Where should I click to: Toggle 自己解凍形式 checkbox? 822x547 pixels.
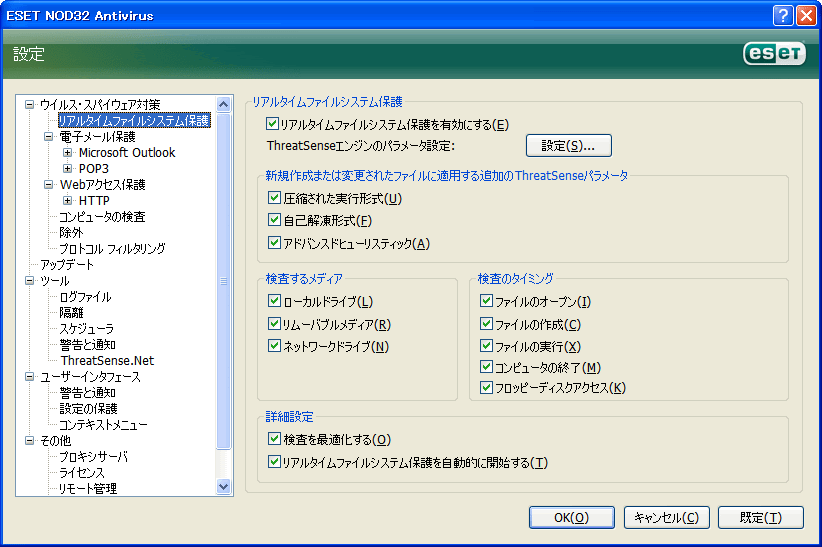tap(274, 220)
